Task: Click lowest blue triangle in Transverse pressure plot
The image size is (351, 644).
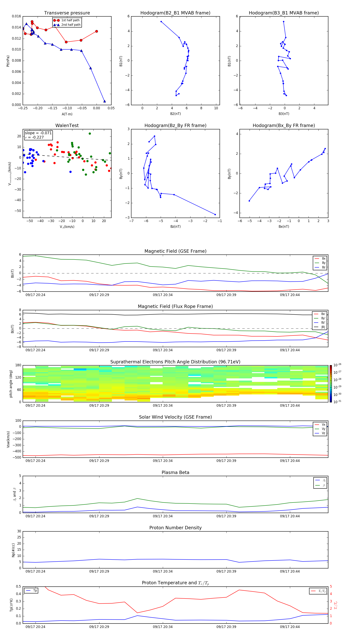Action: [105, 101]
